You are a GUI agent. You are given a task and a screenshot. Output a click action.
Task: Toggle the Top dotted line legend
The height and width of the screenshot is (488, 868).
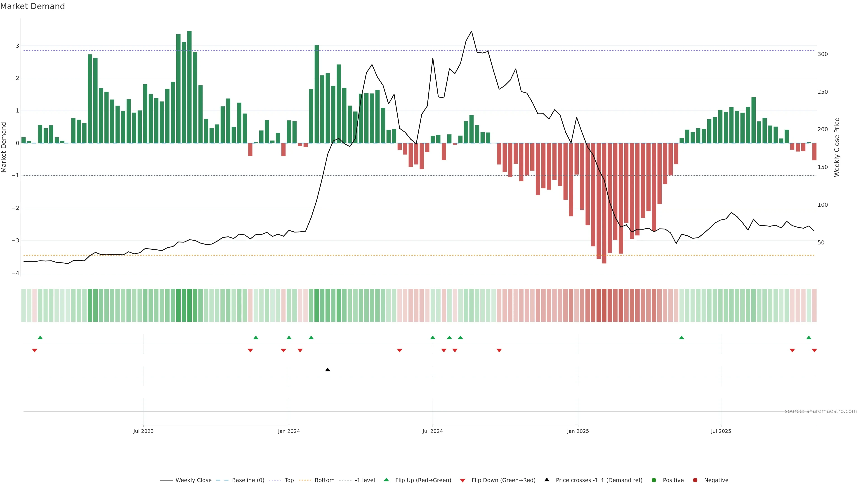[x=289, y=480]
